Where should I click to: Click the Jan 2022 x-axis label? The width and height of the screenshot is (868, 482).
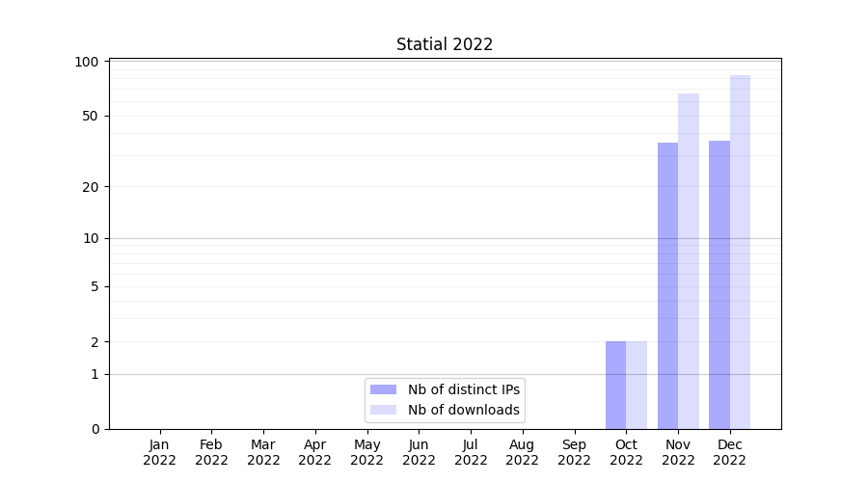tap(160, 452)
